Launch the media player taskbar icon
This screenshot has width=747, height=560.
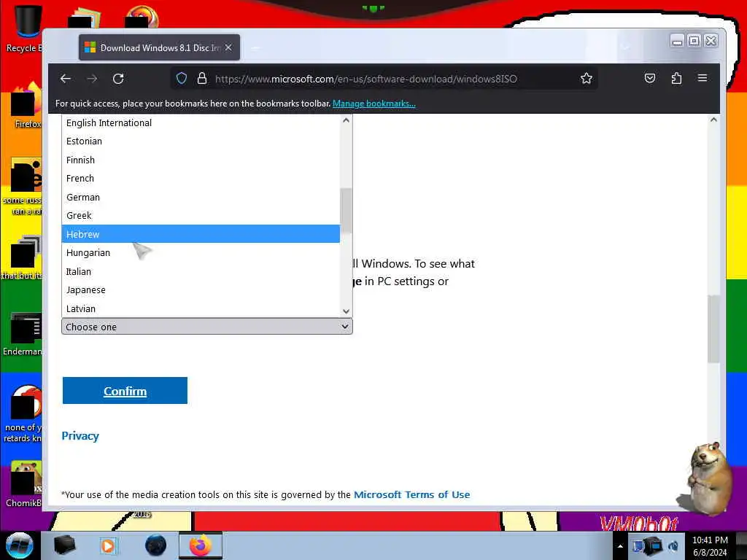[108, 545]
